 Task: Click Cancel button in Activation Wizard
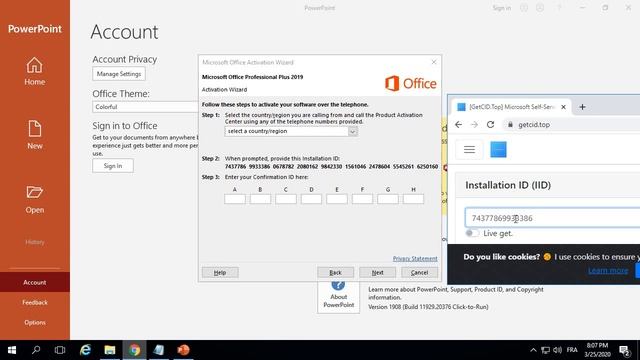[x=420, y=273]
